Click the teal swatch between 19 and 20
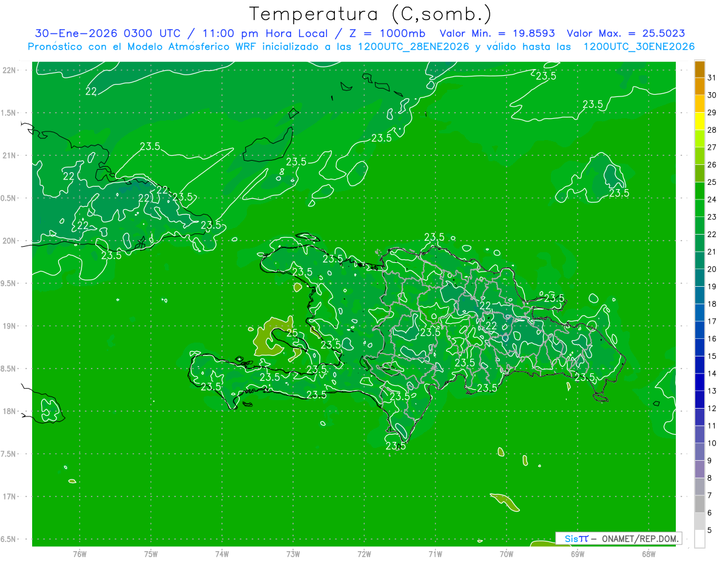Image resolution: width=728 pixels, height=562 pixels. [x=699, y=278]
